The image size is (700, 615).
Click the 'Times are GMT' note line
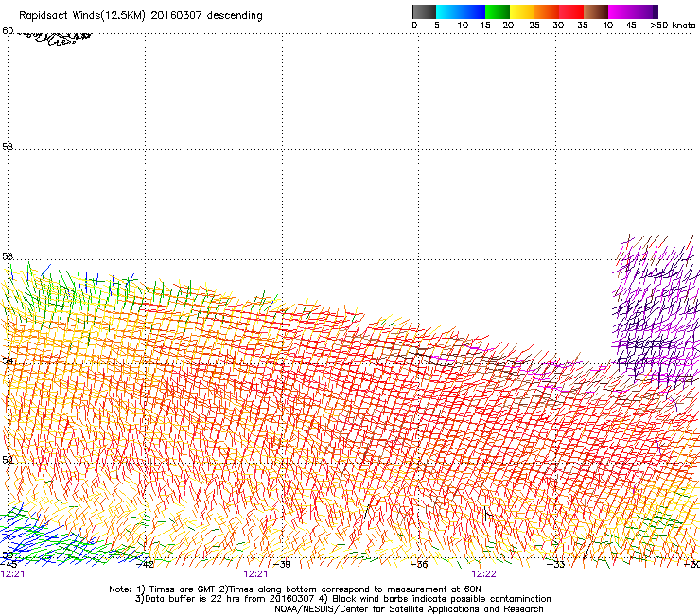pos(295,589)
